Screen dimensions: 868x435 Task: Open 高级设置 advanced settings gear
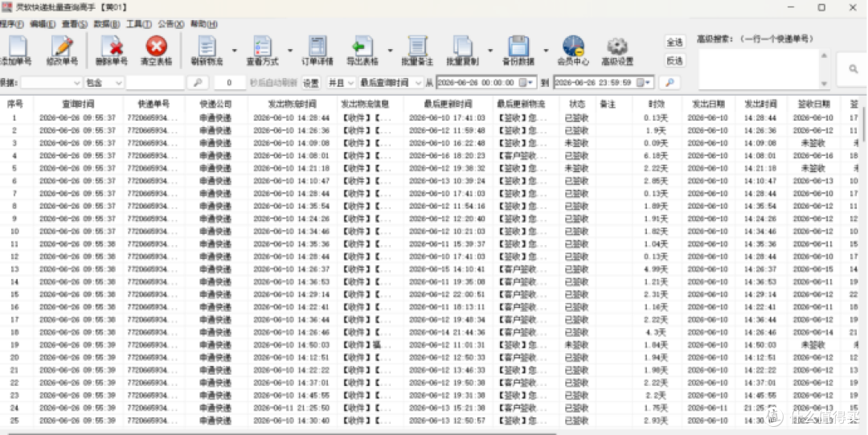(617, 51)
